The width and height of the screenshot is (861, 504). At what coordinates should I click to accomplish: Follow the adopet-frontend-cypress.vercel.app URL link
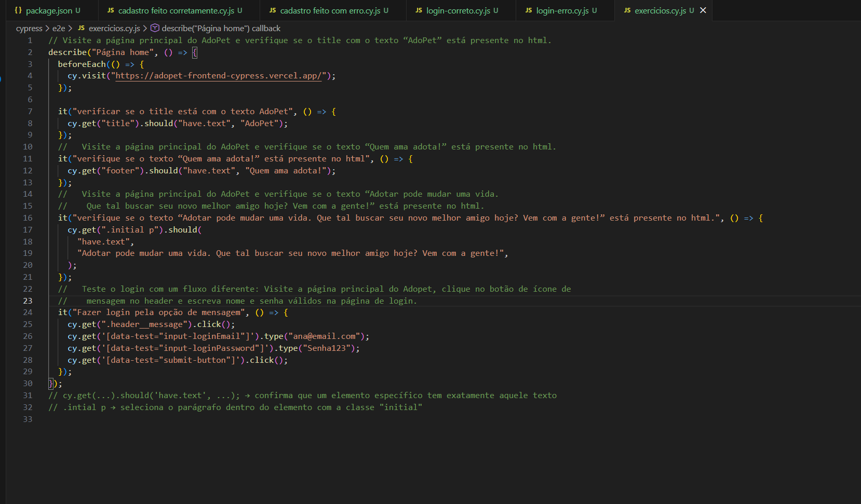(x=219, y=76)
